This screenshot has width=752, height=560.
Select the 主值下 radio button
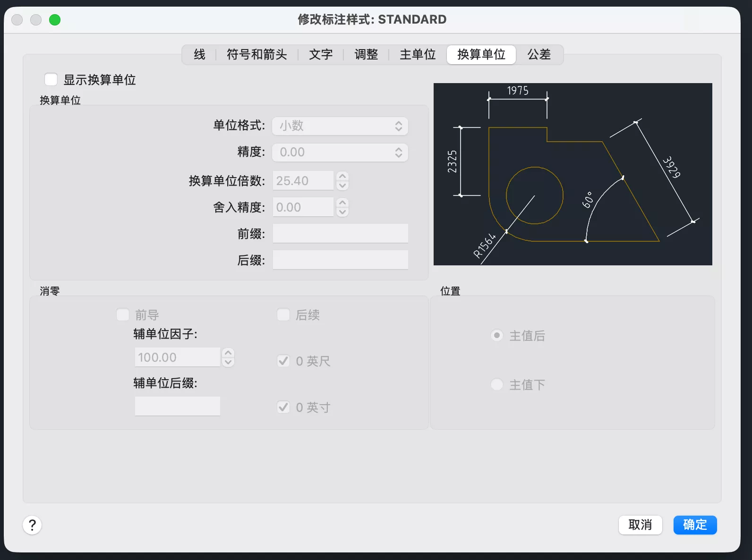pos(497,384)
